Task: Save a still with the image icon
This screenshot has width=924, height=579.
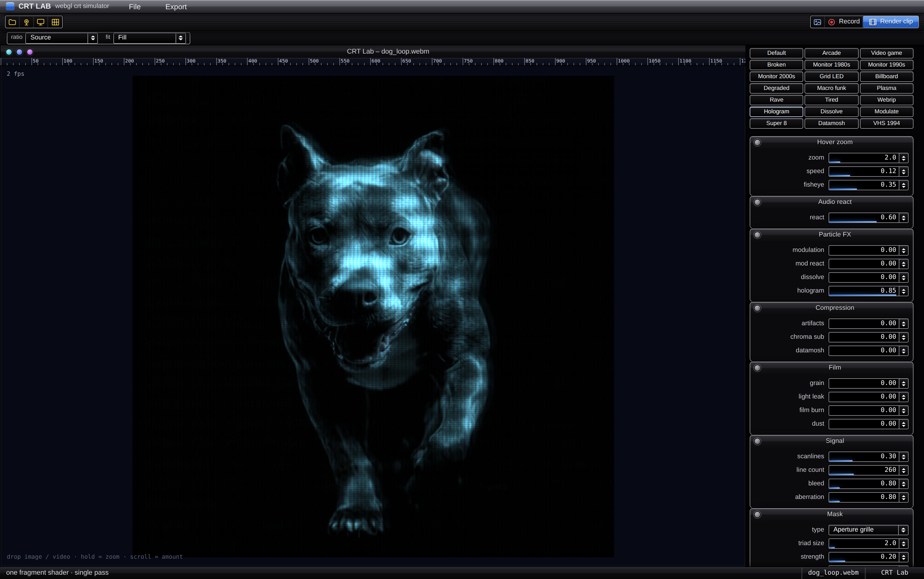Action: coord(817,22)
